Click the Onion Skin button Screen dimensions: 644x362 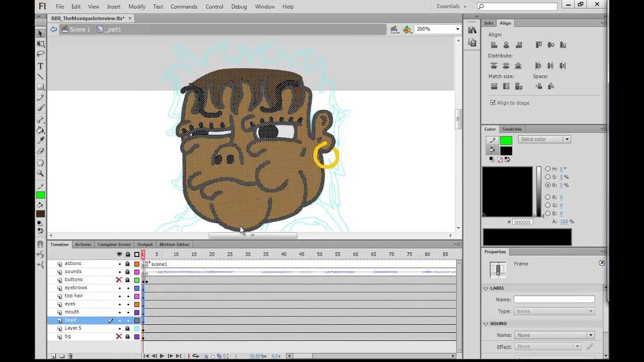[206, 356]
